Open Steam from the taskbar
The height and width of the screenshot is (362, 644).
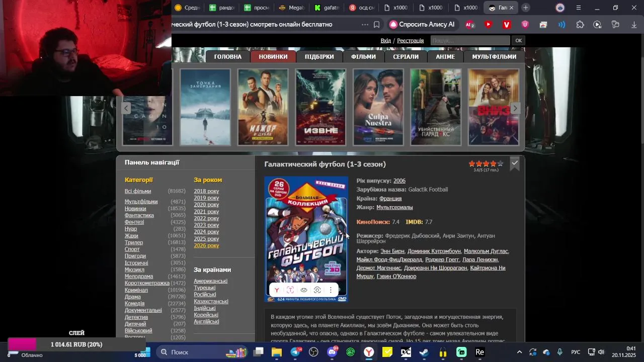[x=424, y=352]
